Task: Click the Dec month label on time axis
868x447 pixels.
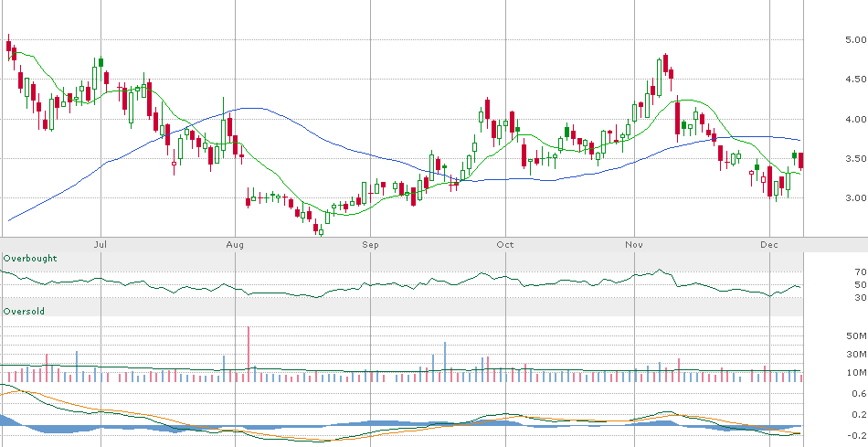Action: coord(769,245)
